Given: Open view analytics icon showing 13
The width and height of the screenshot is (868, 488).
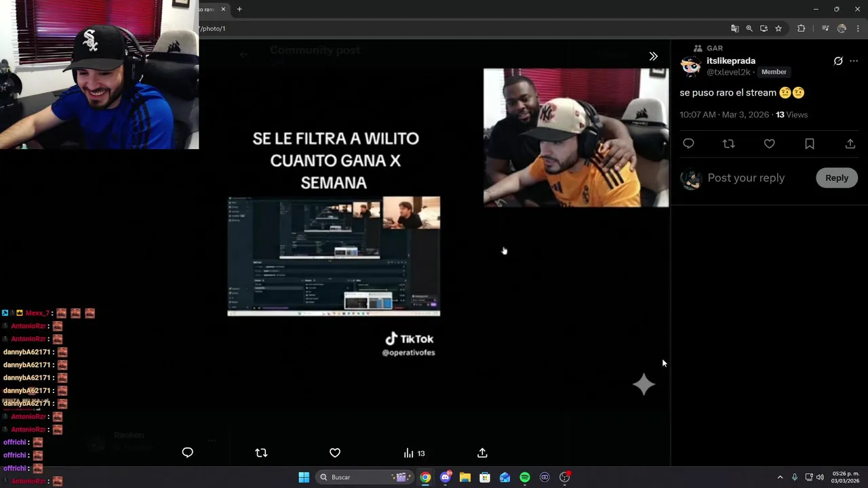Looking at the screenshot, I should click(414, 453).
